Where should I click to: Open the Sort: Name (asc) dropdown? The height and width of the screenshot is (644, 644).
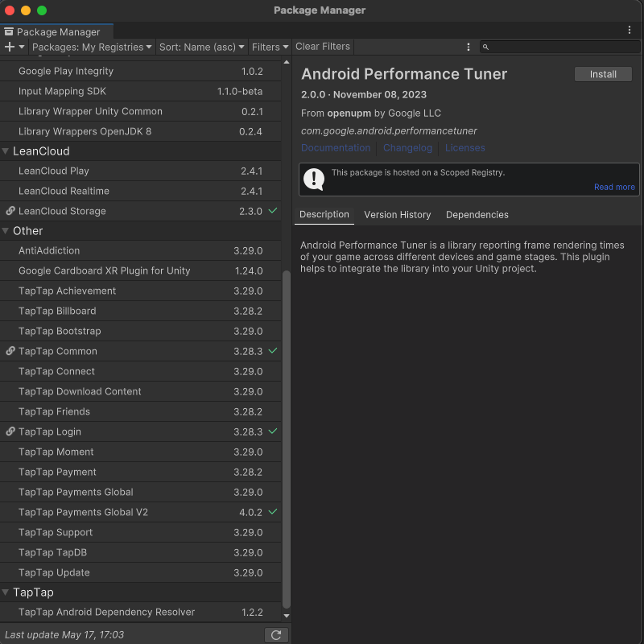(202, 47)
